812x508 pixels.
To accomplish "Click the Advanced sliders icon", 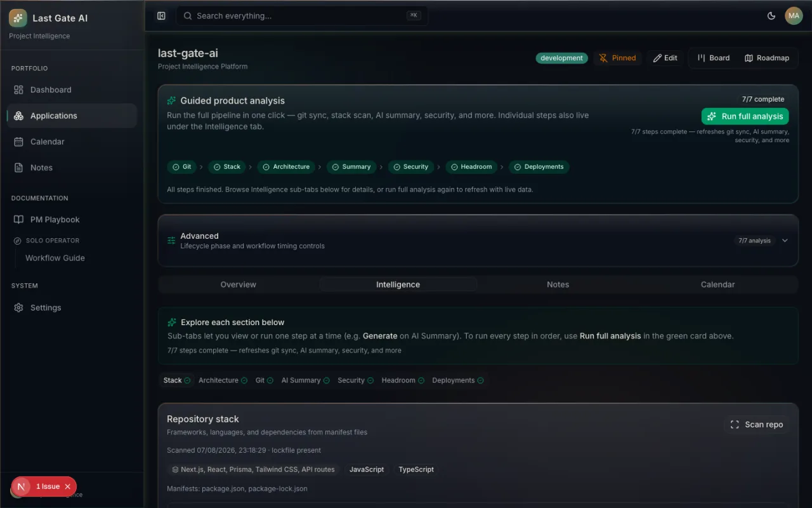I will (x=171, y=241).
